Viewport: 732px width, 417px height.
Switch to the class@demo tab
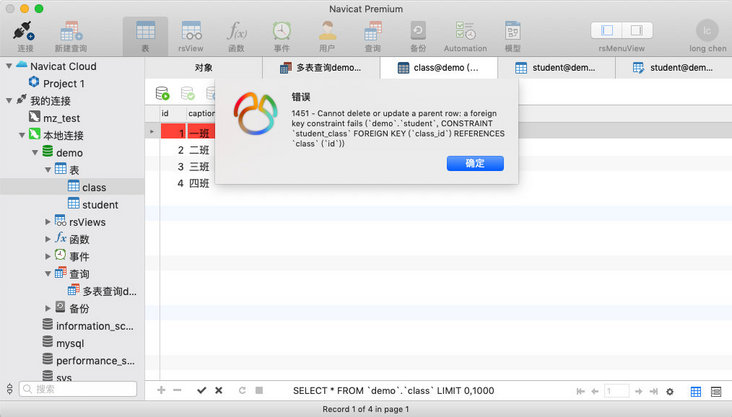pos(439,68)
